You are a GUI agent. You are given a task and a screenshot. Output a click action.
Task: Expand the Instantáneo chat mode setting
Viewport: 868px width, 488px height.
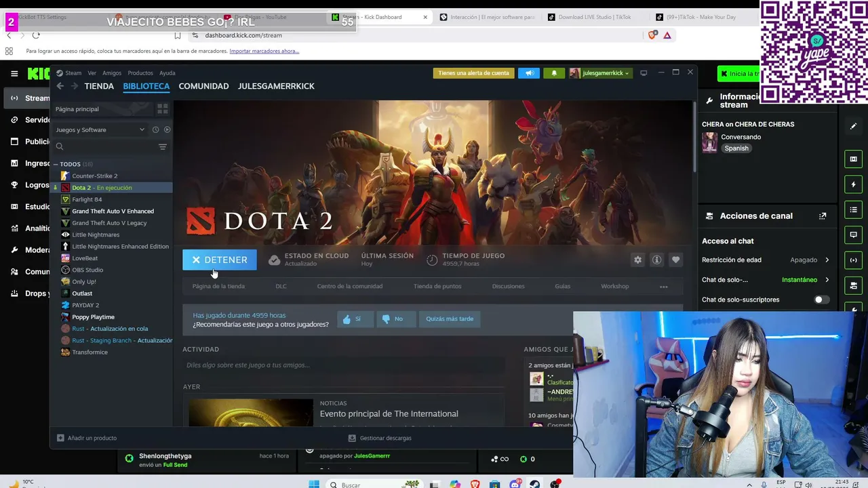[x=827, y=280]
